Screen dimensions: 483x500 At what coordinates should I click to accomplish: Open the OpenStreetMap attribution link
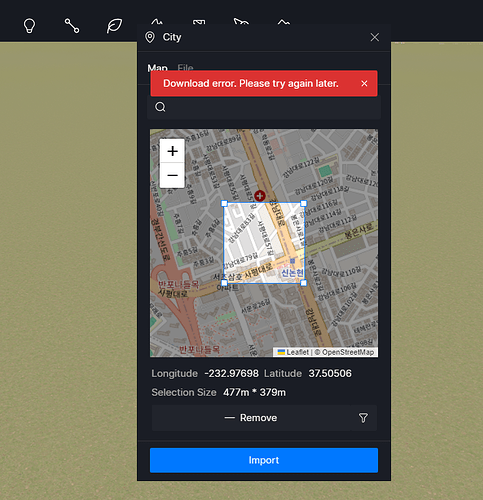coord(348,352)
